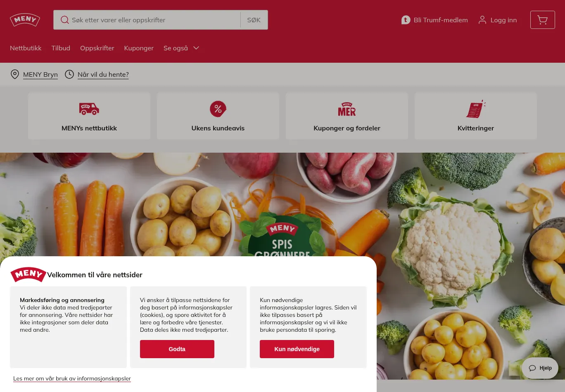Select Tilbud in the top navigation
Screen dimensions: 565x392
pyautogui.click(x=61, y=48)
